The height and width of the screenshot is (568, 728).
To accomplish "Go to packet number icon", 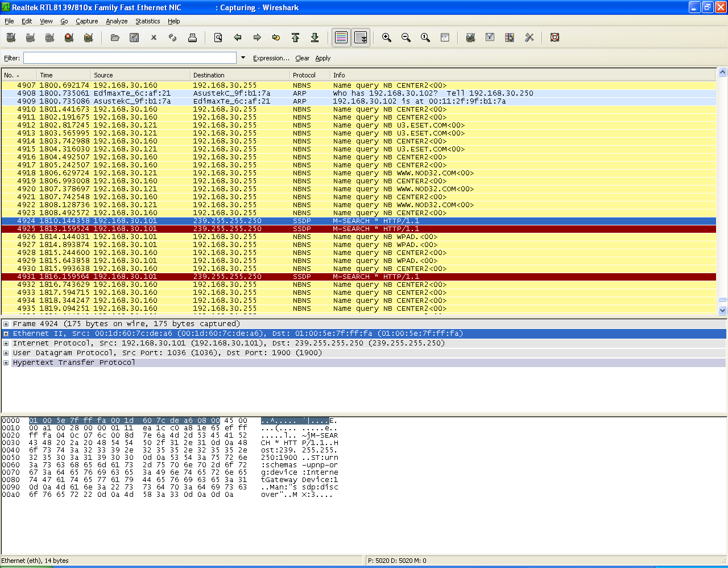I will (276, 38).
